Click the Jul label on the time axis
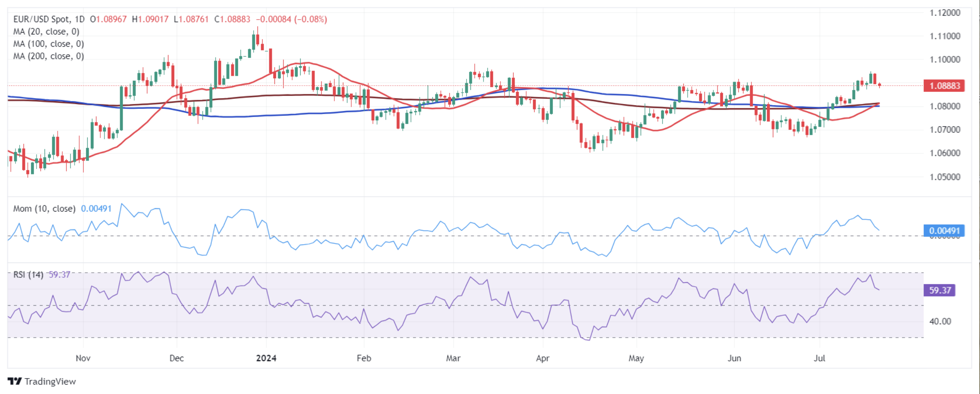Viewport: 980px width, 394px height. point(820,358)
